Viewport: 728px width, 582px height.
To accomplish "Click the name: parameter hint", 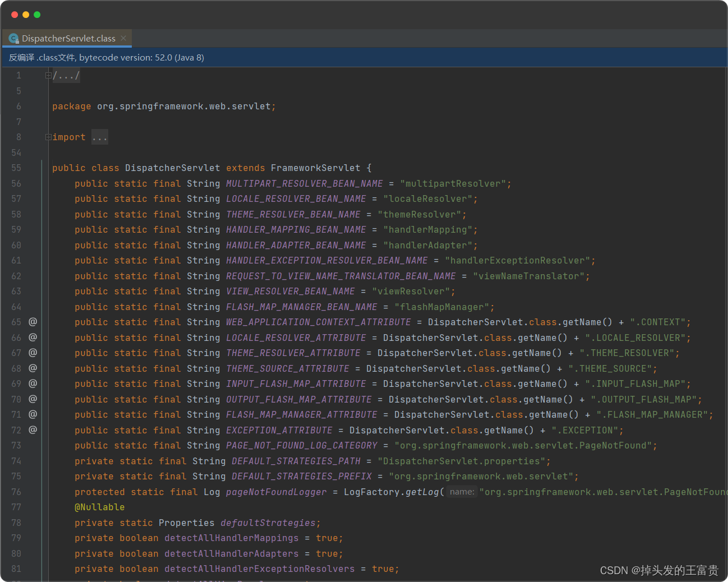I will click(462, 492).
